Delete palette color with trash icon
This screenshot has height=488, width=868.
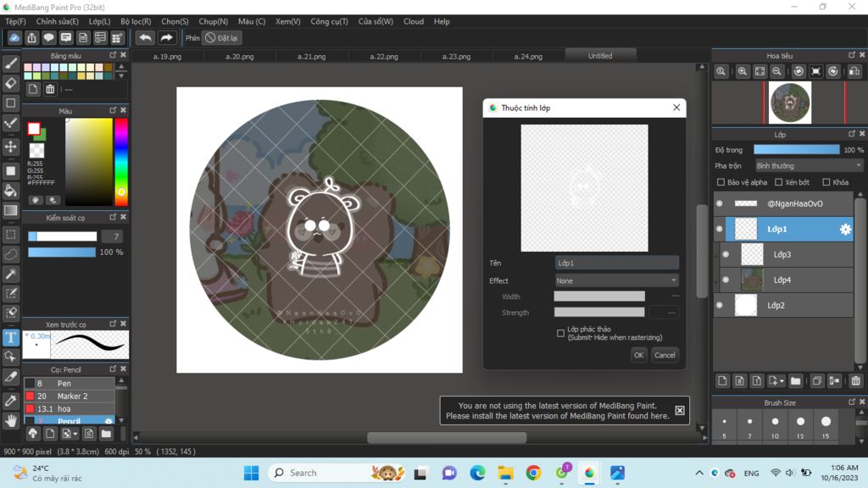point(50,89)
